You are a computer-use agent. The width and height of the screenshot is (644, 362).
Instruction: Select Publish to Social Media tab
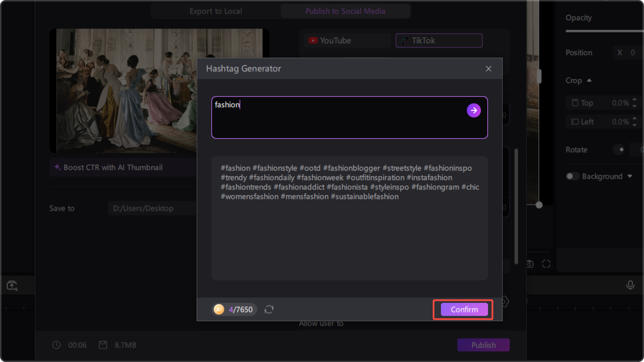coord(345,11)
